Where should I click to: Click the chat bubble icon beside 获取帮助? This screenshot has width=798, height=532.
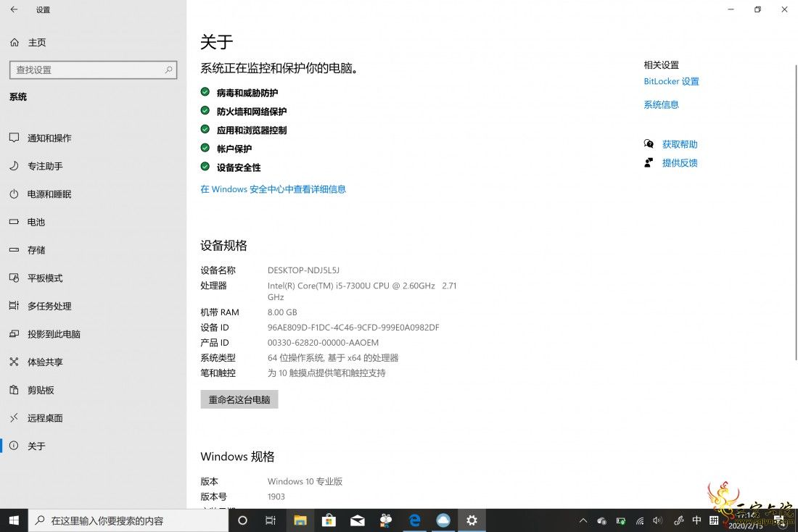point(649,144)
